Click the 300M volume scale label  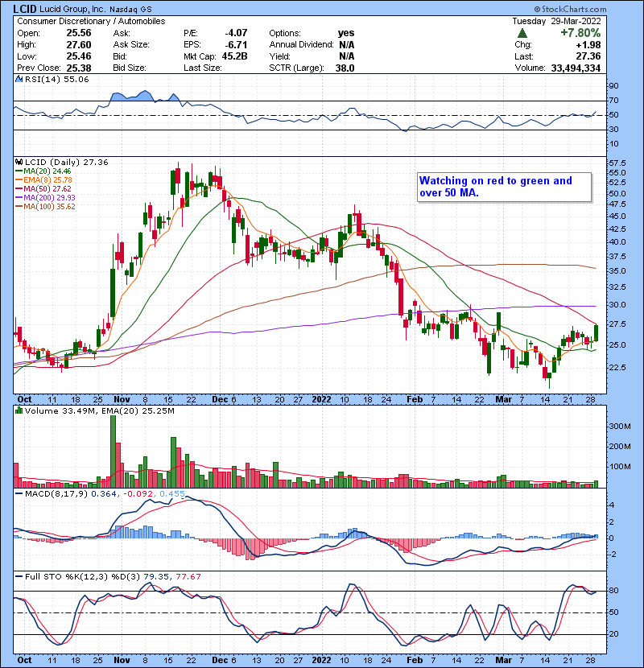coord(620,427)
